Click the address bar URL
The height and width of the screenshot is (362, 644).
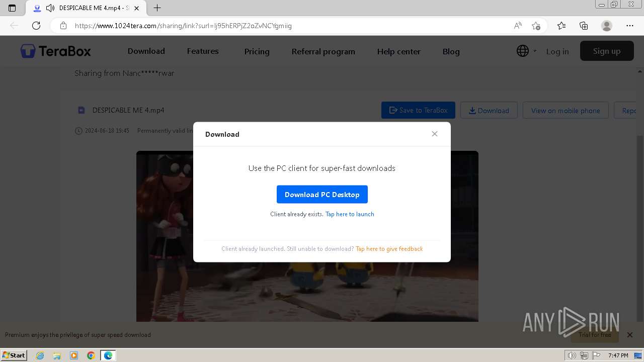coord(183,26)
